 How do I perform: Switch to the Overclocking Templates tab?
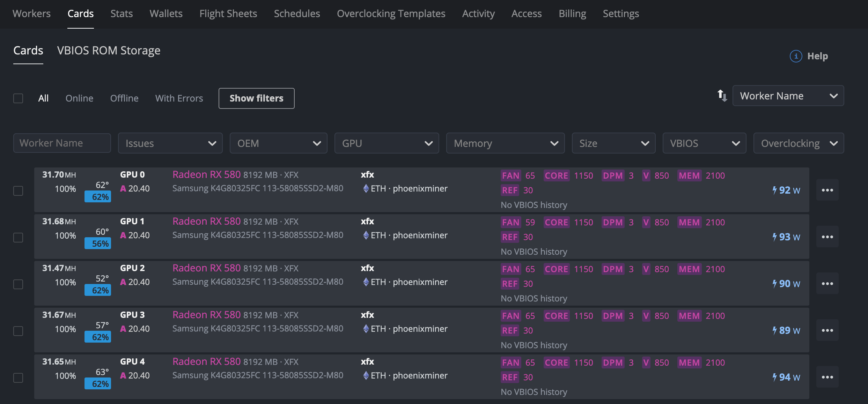[391, 14]
